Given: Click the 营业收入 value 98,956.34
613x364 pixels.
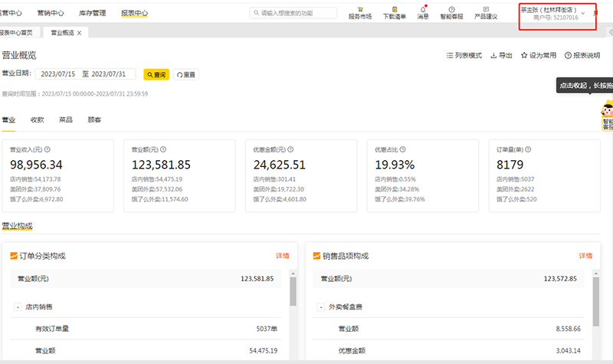Looking at the screenshot, I should click(x=36, y=165).
